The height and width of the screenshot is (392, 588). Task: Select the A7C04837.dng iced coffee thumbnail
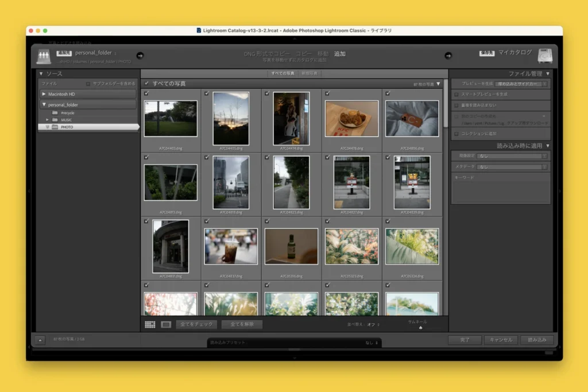(x=231, y=246)
